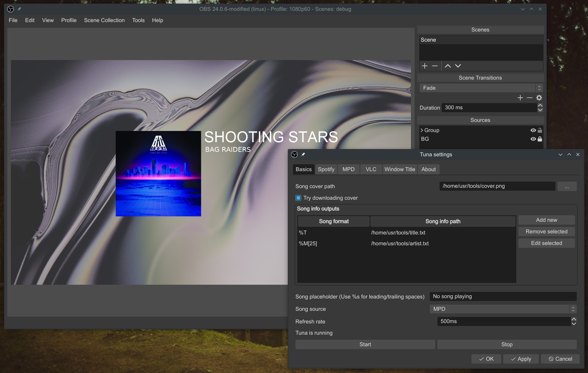Screen dimensions: 588x373
Task: Add a new scene with plus icon
Action: point(425,66)
